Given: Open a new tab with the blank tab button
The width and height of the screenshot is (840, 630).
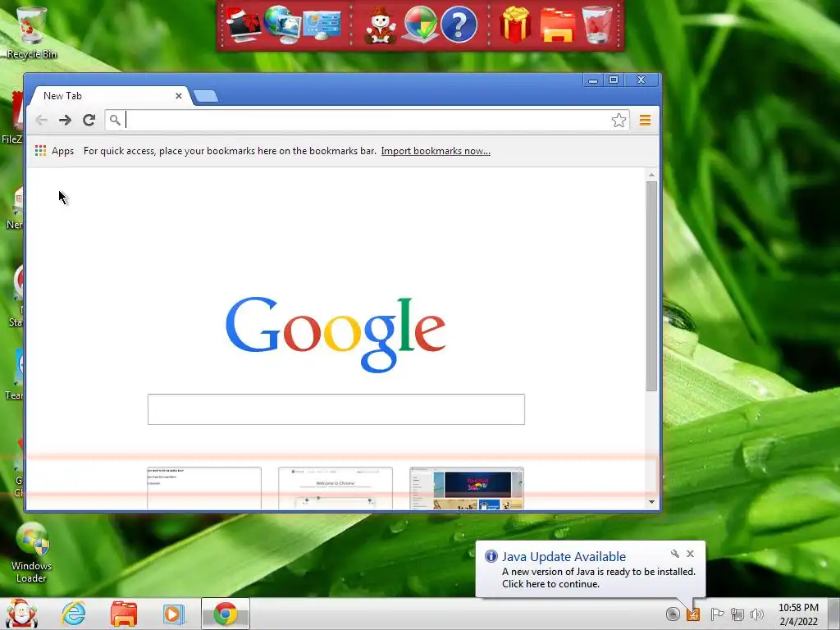Looking at the screenshot, I should pos(205,97).
